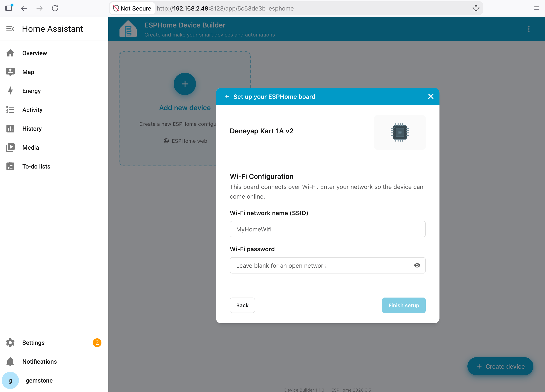545x392 pixels.
Task: Click the Back button in the dialog
Action: (242, 305)
